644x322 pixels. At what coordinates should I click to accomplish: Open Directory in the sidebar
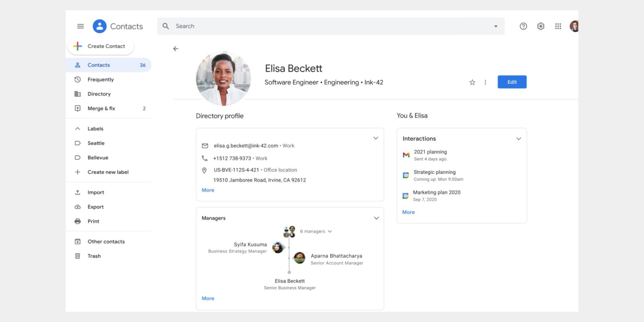point(99,94)
